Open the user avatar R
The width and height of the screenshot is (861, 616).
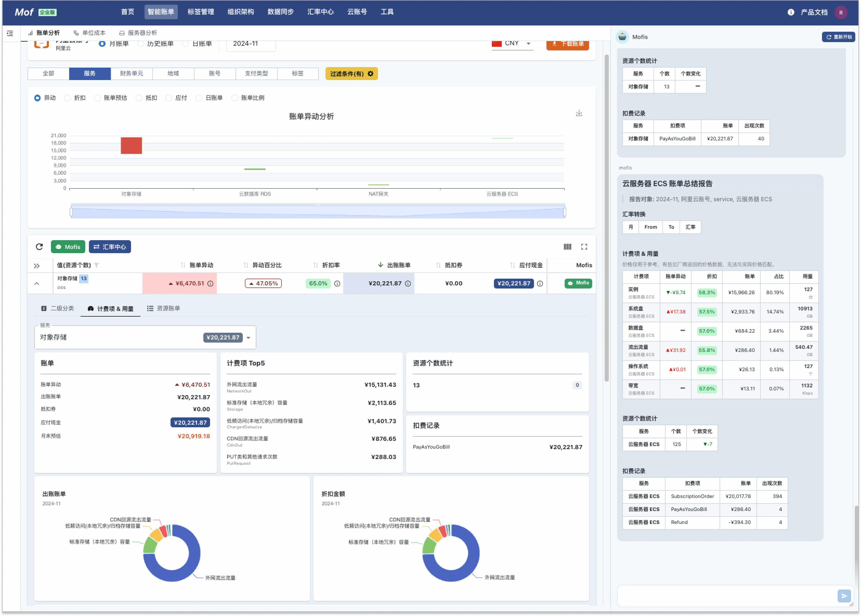point(841,12)
